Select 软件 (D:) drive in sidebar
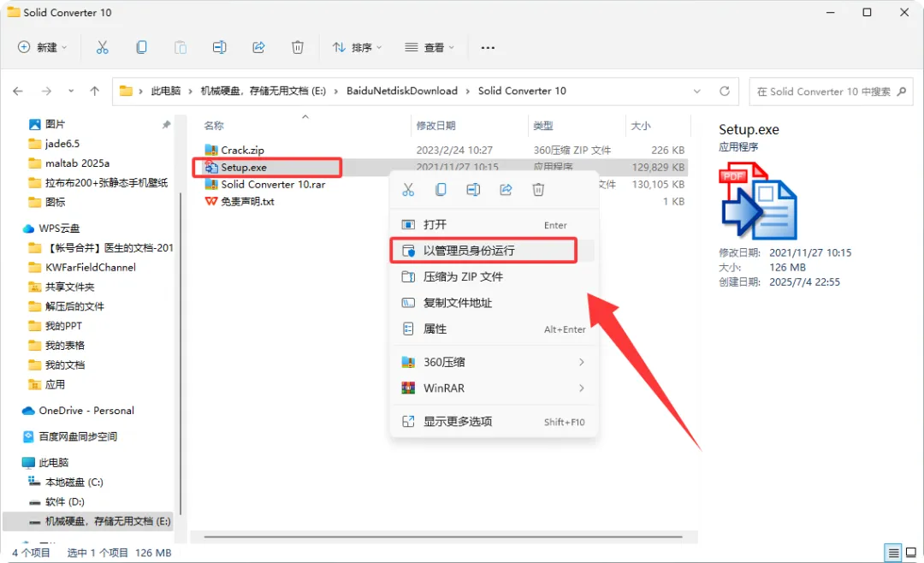 click(65, 501)
